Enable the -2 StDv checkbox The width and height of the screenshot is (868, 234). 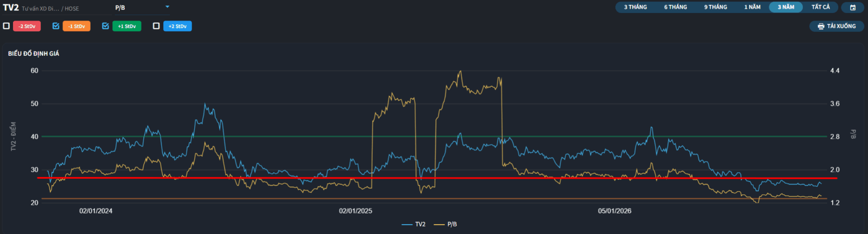pyautogui.click(x=7, y=26)
